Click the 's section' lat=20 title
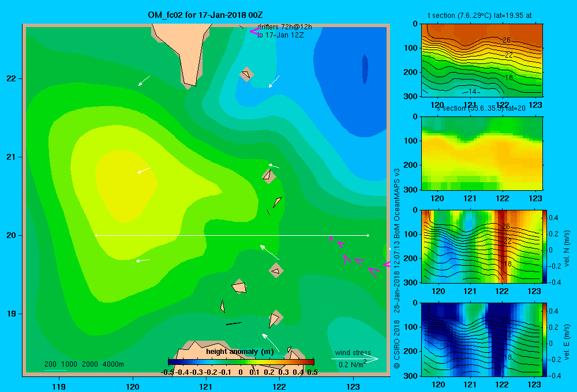 click(481, 108)
